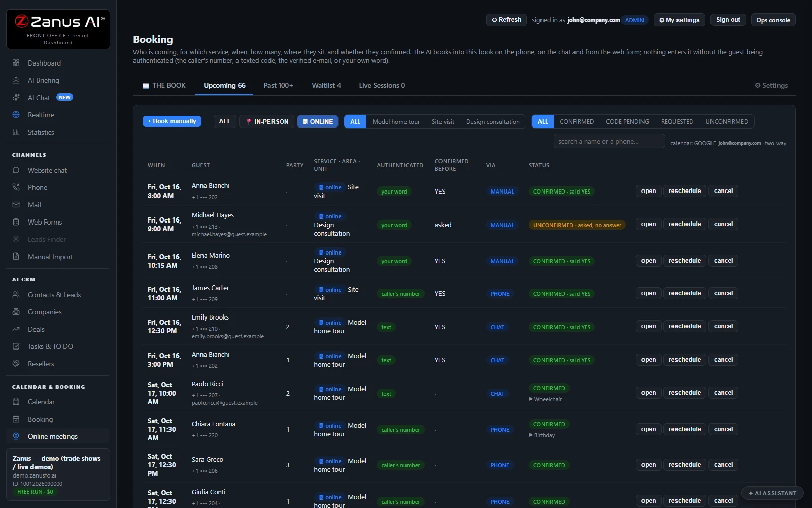Open the Ops console link
The image size is (812, 508).
click(773, 20)
